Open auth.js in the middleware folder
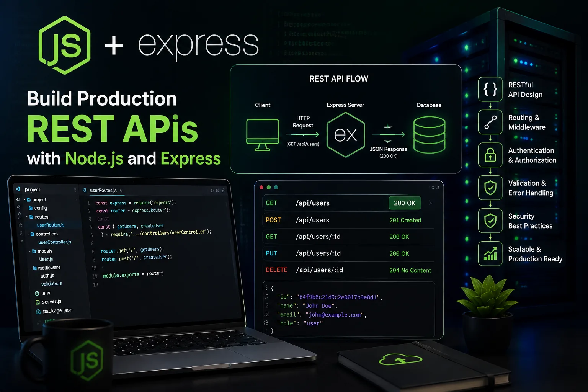The width and height of the screenshot is (588, 392). point(47,276)
